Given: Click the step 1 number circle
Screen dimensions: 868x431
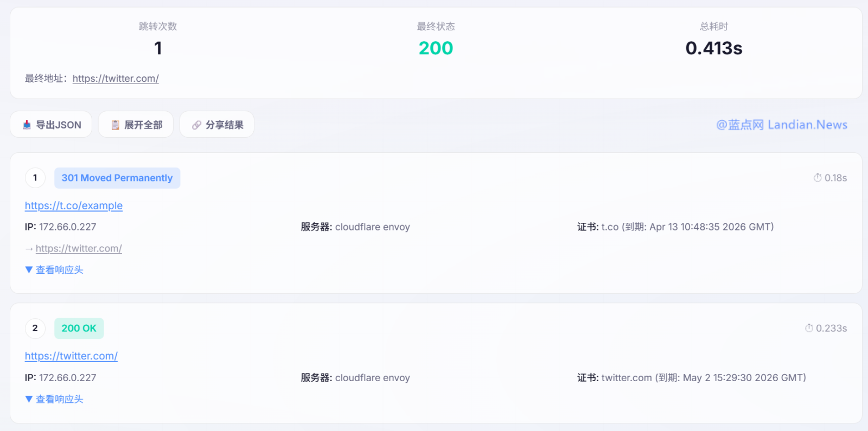Looking at the screenshot, I should tap(35, 178).
